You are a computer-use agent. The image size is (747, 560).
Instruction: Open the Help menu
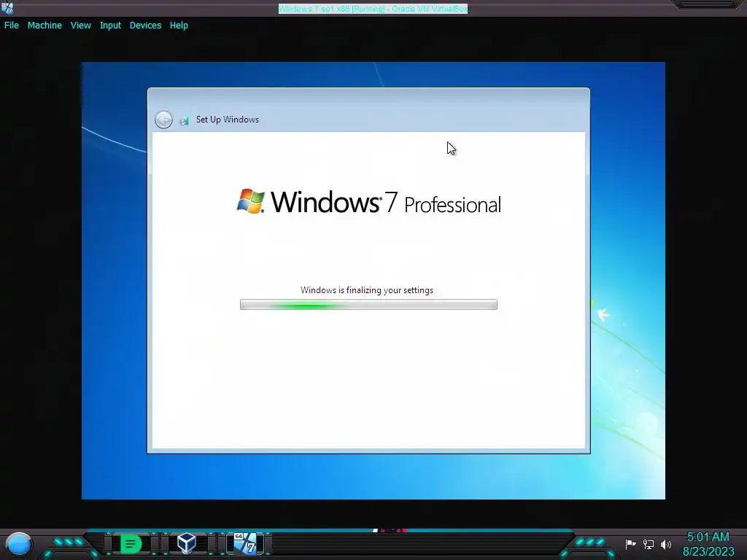click(x=179, y=26)
